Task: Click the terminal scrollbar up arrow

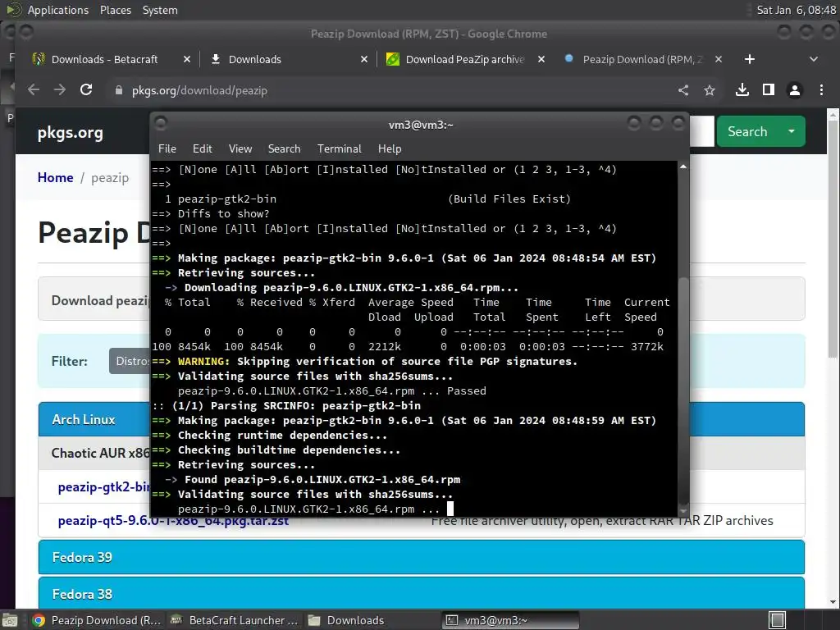Action: tap(683, 167)
